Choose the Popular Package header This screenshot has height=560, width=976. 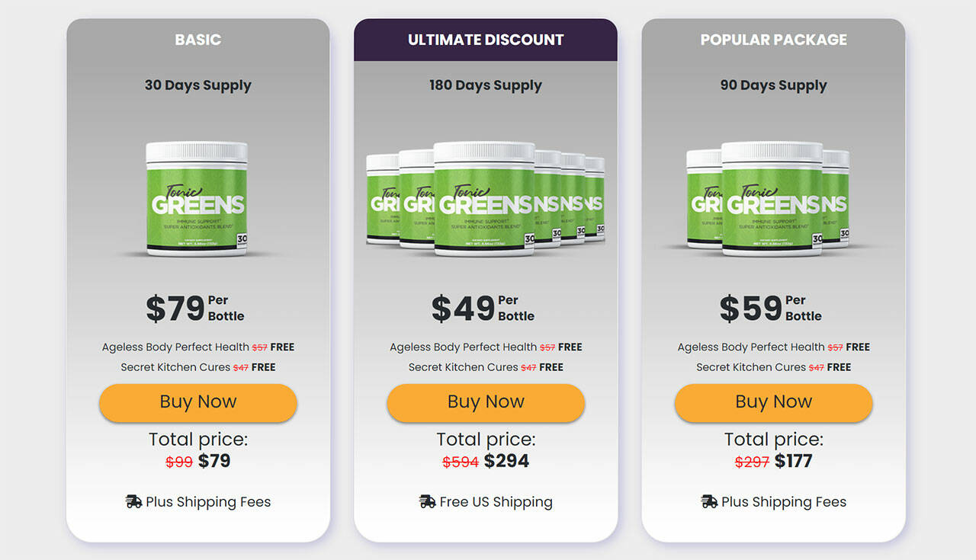pyautogui.click(x=773, y=40)
